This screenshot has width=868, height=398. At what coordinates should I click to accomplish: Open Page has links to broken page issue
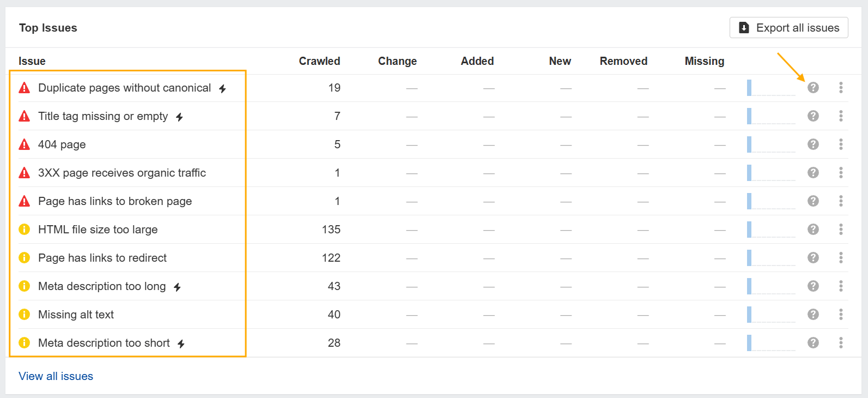pos(115,201)
